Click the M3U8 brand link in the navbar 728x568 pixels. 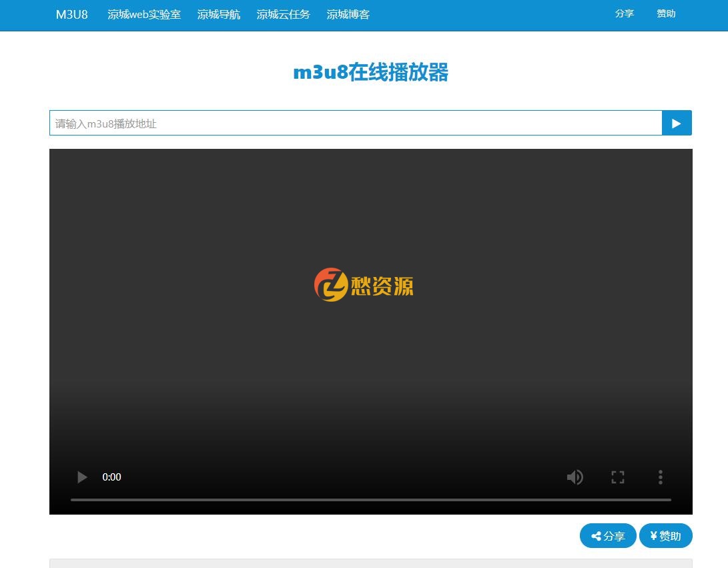pyautogui.click(x=71, y=14)
